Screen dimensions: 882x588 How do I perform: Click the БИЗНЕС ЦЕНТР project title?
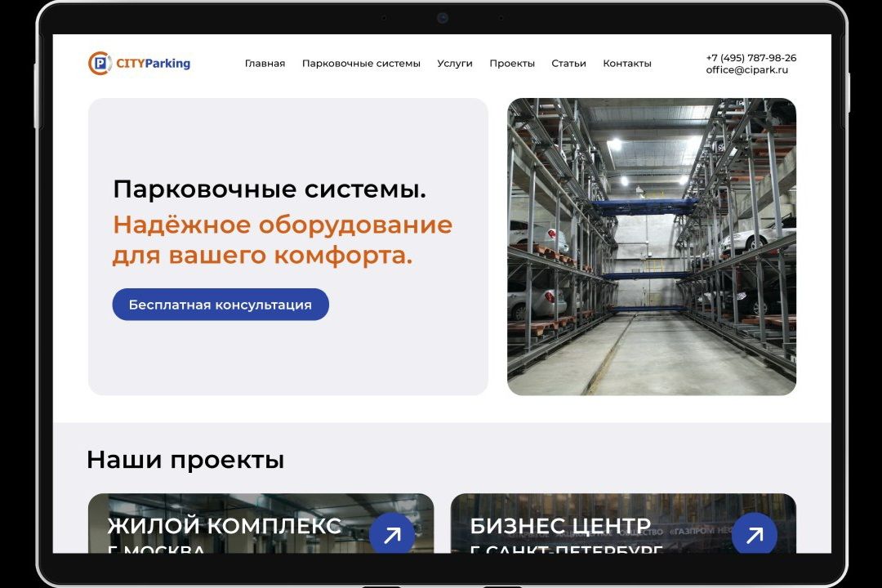pyautogui.click(x=560, y=526)
